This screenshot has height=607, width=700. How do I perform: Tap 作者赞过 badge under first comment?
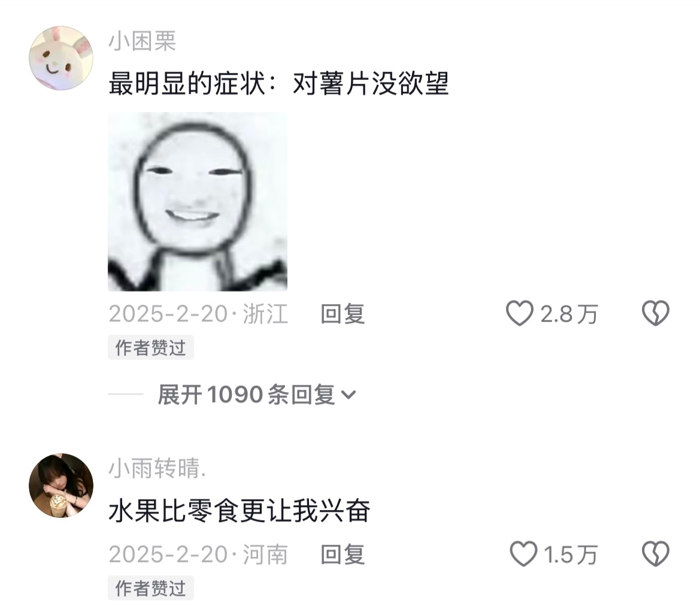(151, 348)
